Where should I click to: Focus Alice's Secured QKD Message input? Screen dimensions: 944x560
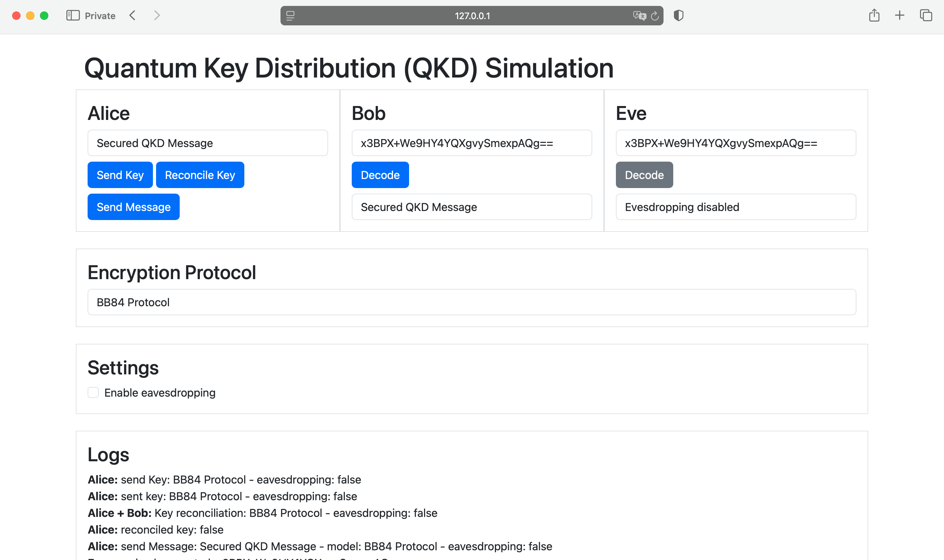[207, 143]
